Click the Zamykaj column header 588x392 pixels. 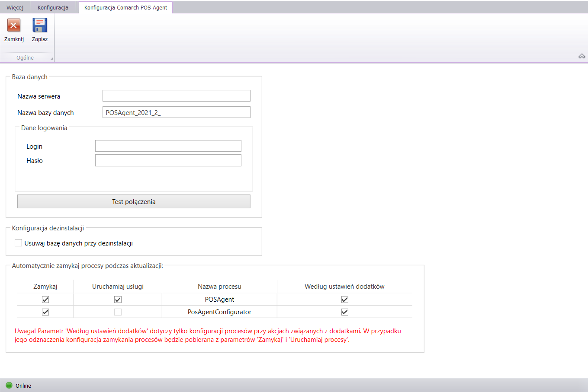(45, 287)
